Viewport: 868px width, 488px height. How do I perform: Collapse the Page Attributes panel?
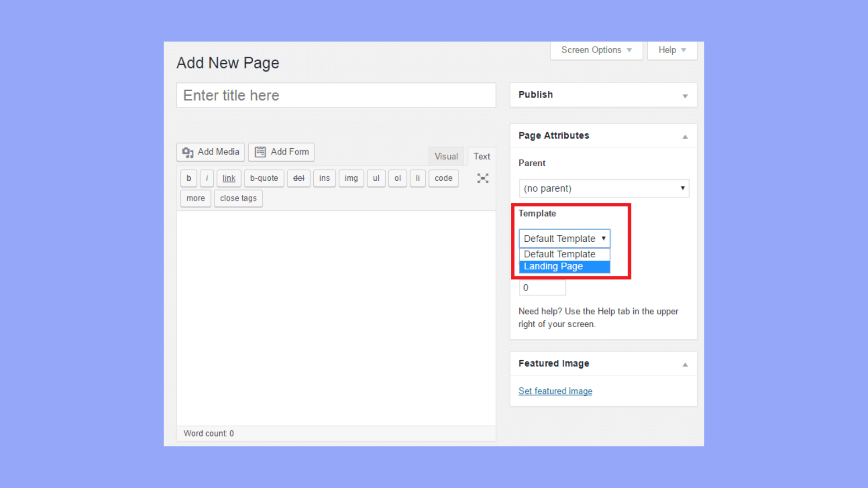tap(685, 136)
